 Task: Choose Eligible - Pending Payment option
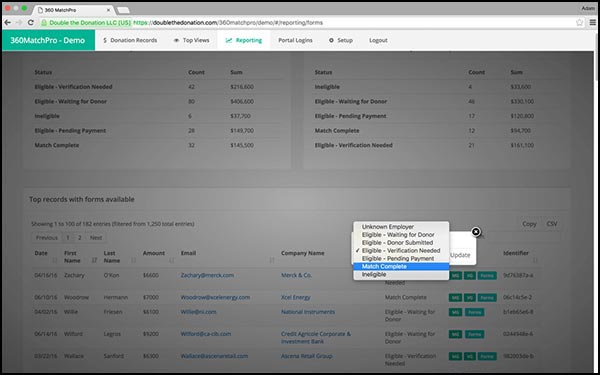(x=401, y=259)
